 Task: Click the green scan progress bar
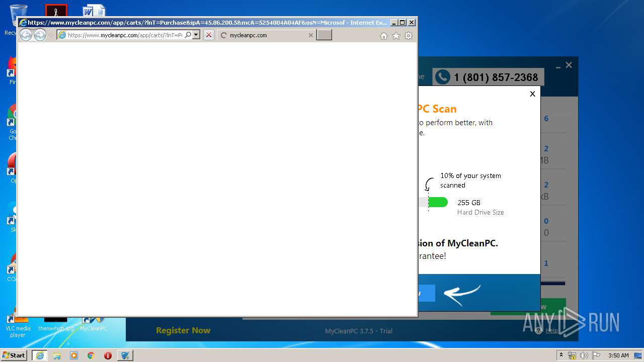438,202
